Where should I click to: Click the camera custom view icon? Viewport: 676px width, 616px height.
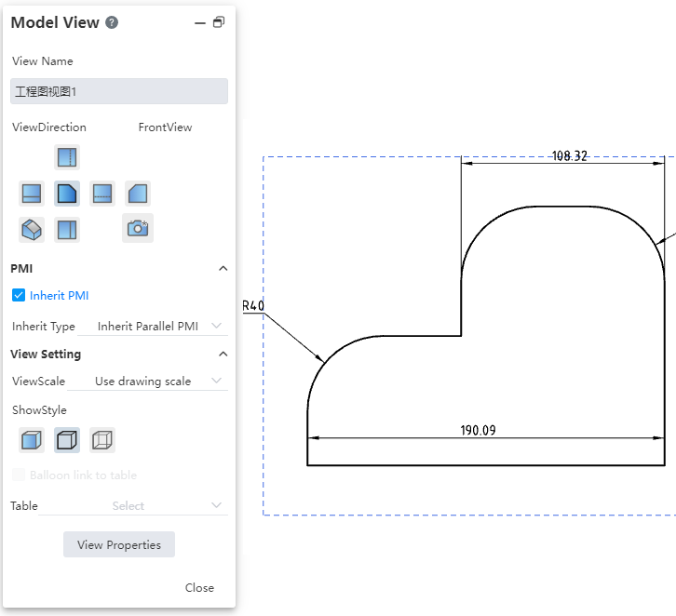click(138, 228)
